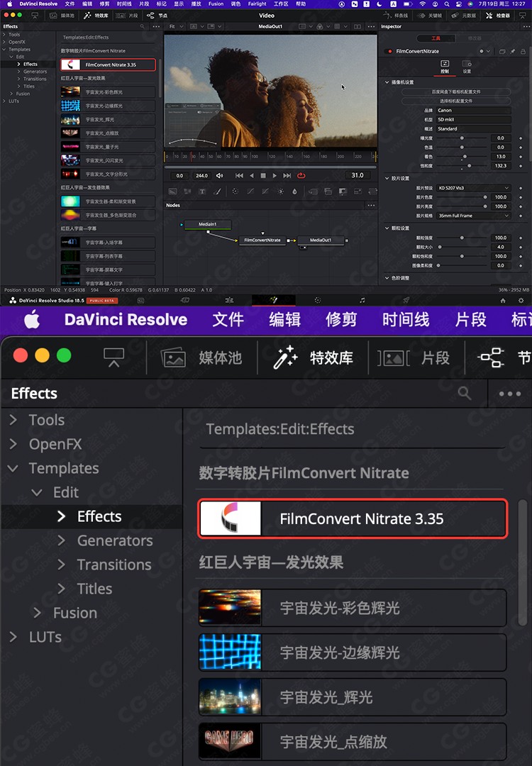Open the 帮助 menu
Image resolution: width=532 pixels, height=766 pixels.
tap(301, 4)
